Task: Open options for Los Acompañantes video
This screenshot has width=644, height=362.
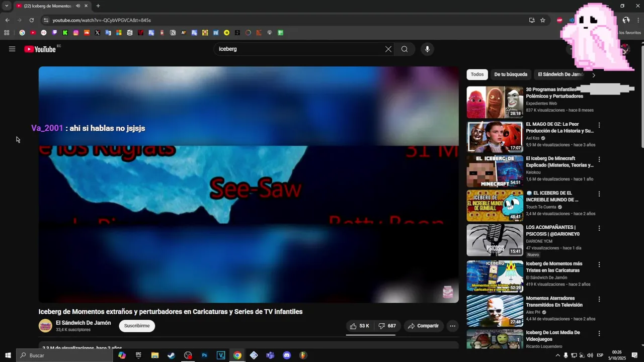Action: point(599,228)
